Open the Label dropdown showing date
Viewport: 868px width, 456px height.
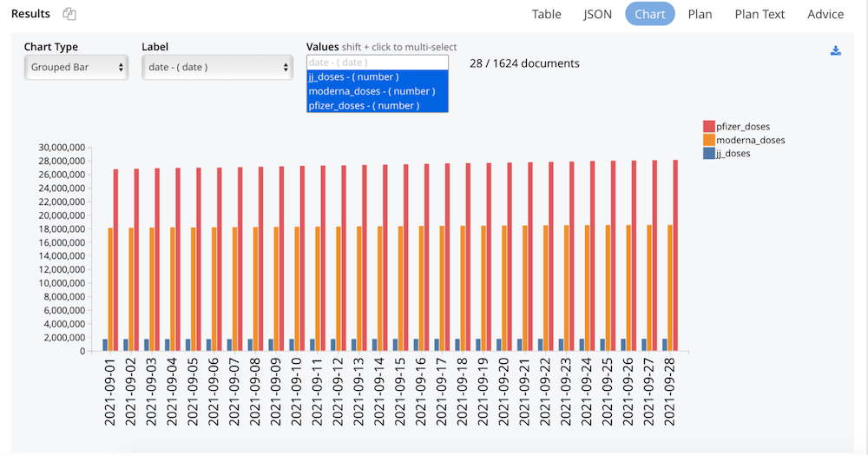point(218,67)
